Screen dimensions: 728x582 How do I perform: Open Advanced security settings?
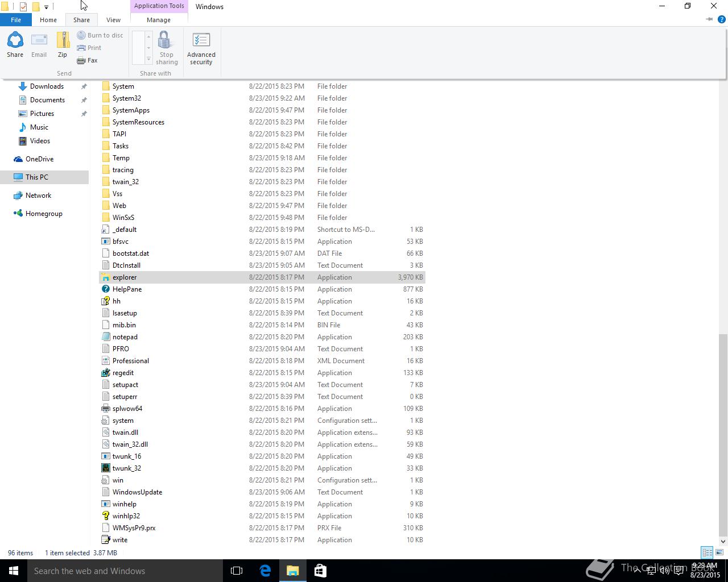coord(201,48)
